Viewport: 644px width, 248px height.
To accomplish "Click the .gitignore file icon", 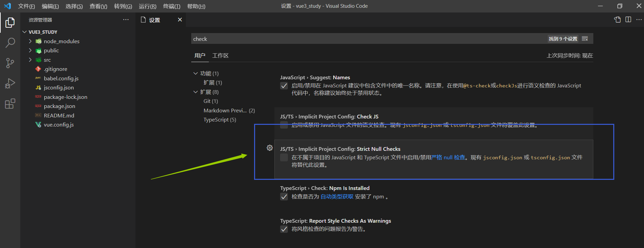I will (38, 69).
